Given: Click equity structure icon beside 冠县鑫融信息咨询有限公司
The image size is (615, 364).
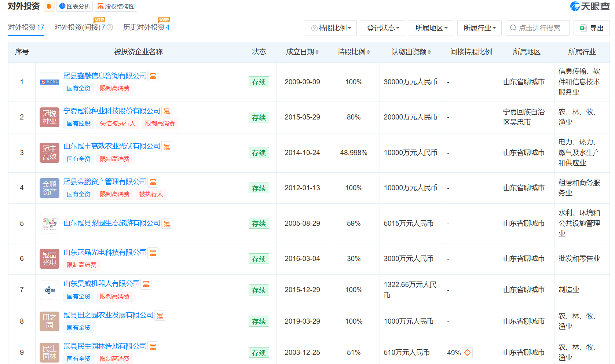Looking at the screenshot, I should pyautogui.click(x=153, y=76).
